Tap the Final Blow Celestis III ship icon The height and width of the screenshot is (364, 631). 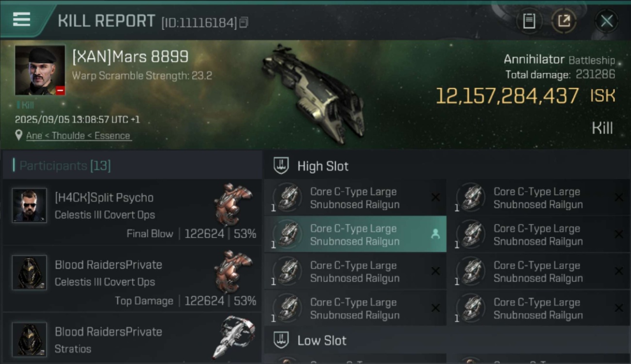[x=234, y=204]
